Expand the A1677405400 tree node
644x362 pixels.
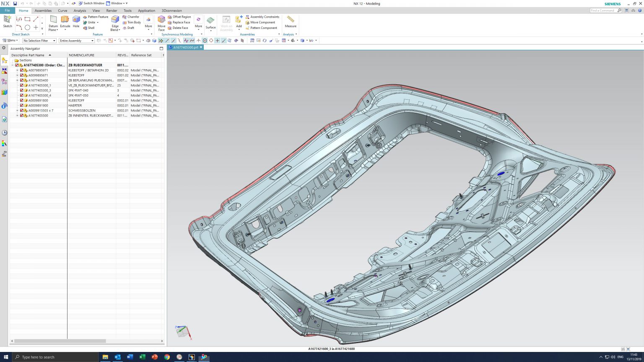point(17,80)
